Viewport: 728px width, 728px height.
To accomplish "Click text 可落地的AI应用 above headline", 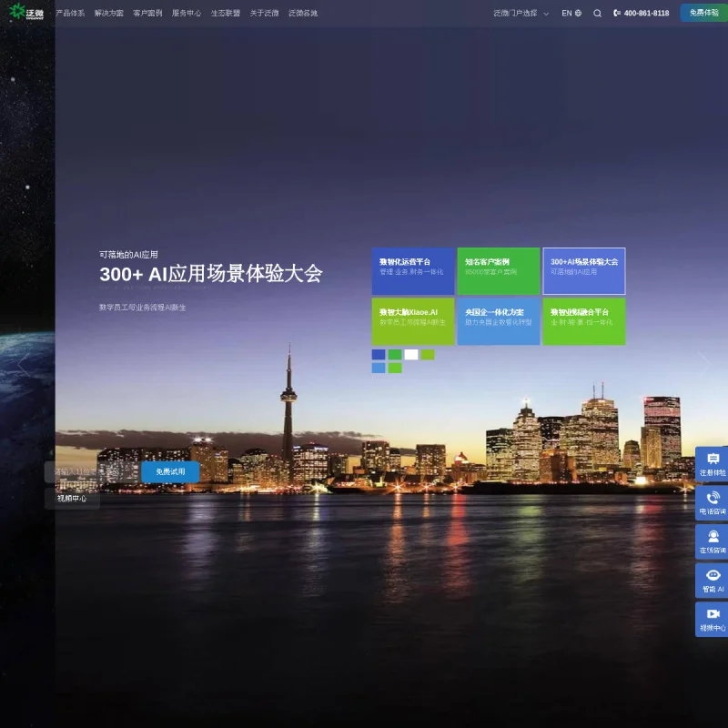I will pyautogui.click(x=128, y=255).
